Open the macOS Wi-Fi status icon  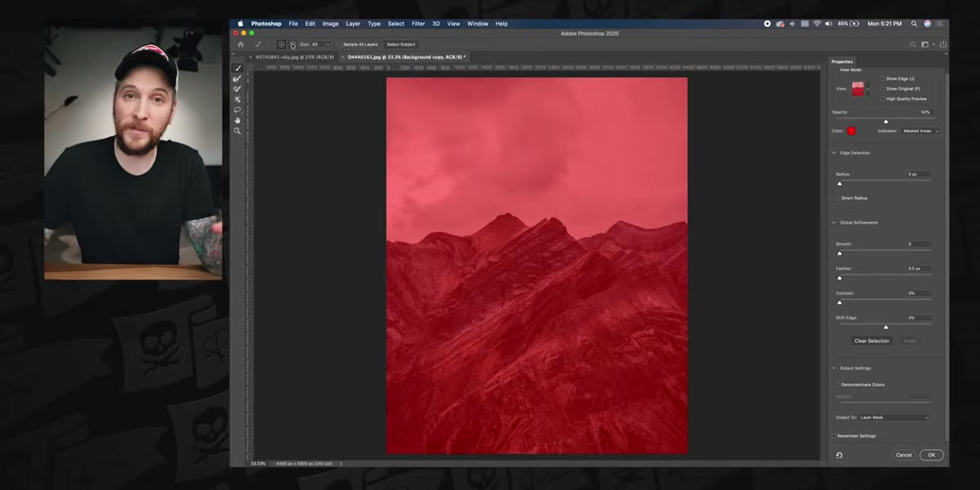pyautogui.click(x=816, y=24)
